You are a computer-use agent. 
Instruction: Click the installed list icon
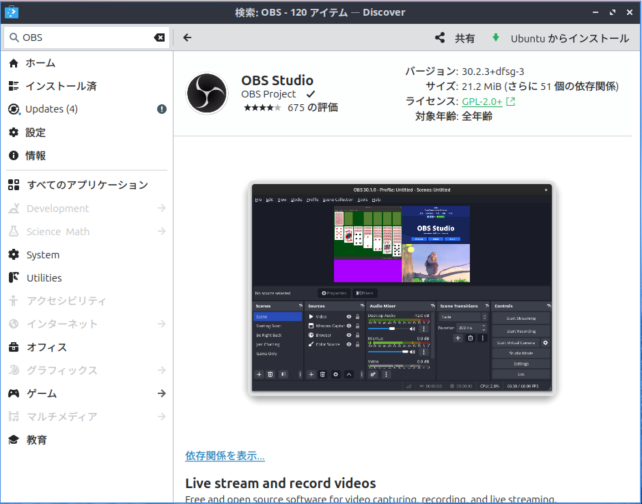(x=14, y=86)
